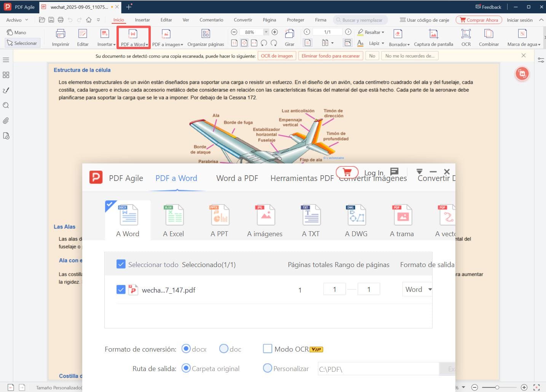Open Organizar páginas tool
Image resolution: width=546 pixels, height=392 pixels.
click(206, 34)
